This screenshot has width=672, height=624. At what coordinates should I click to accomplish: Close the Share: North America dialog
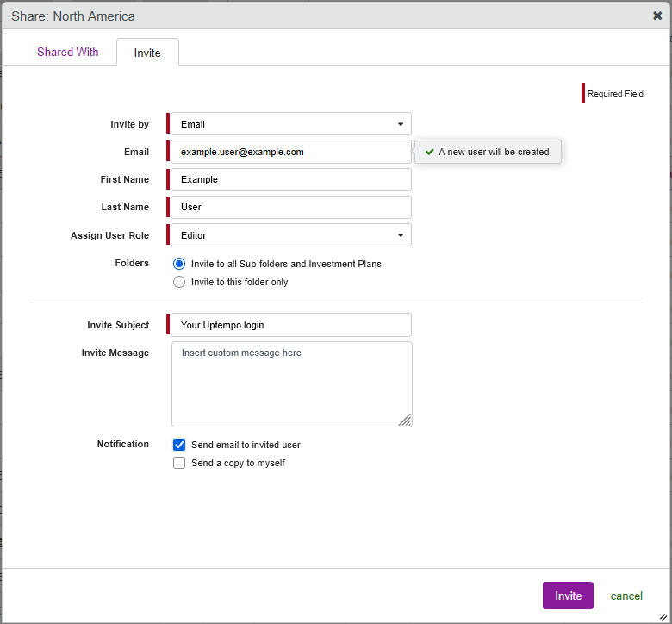pos(657,16)
